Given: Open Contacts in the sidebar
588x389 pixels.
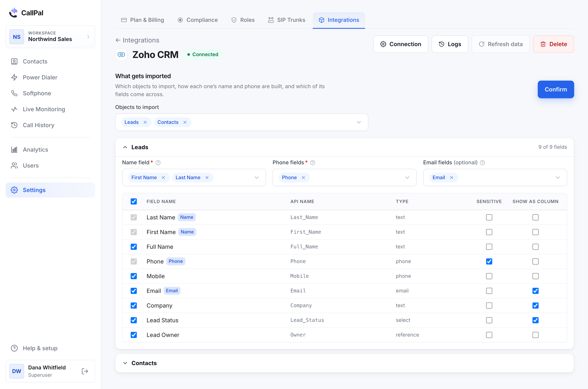Looking at the screenshot, I should [50, 61].
